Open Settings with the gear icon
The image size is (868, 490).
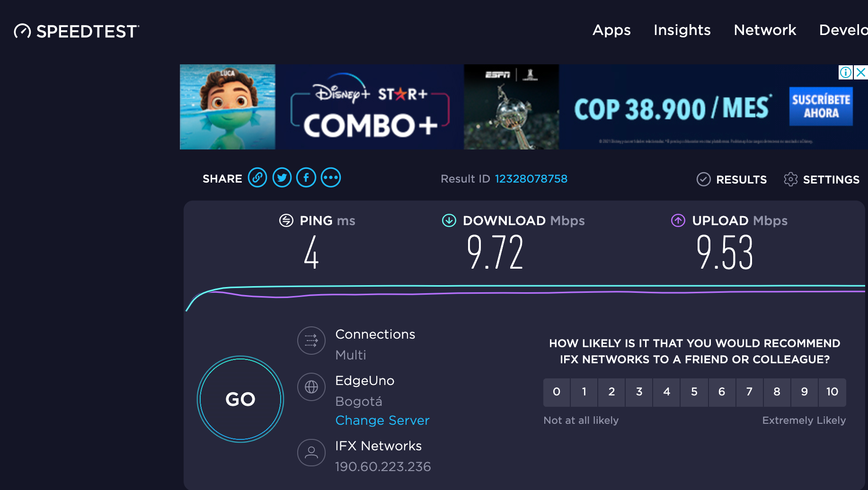click(x=790, y=179)
